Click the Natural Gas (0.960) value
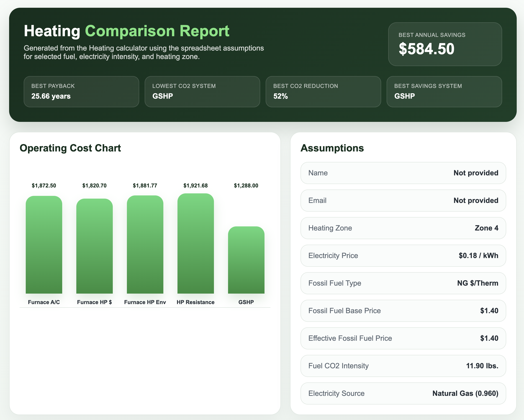This screenshot has height=420, width=524. pyautogui.click(x=465, y=394)
